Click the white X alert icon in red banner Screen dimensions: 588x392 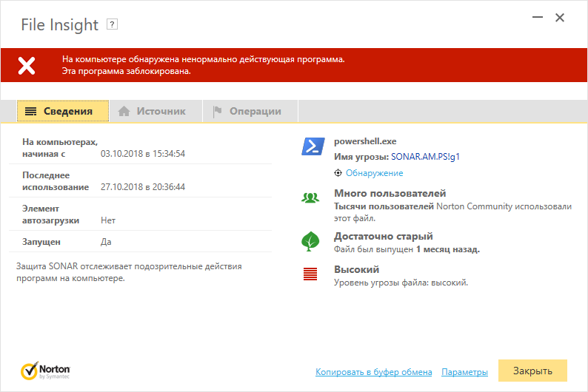coord(27,66)
